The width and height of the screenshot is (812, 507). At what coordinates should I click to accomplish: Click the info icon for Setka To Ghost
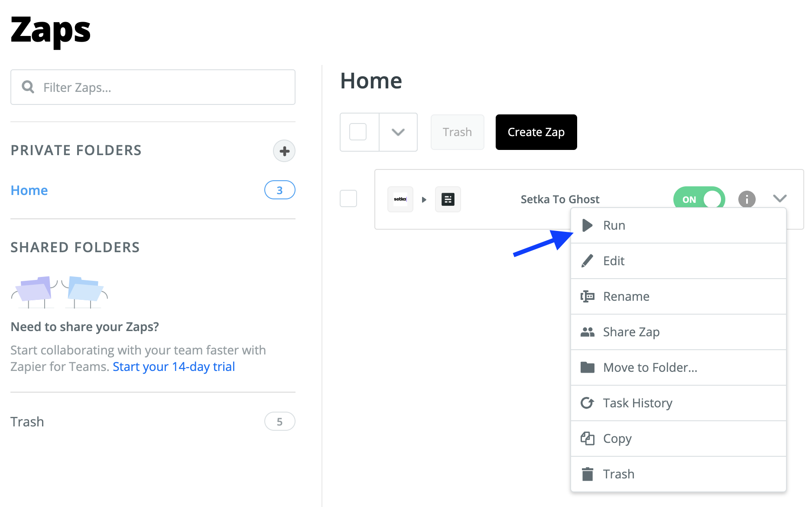[x=747, y=199]
